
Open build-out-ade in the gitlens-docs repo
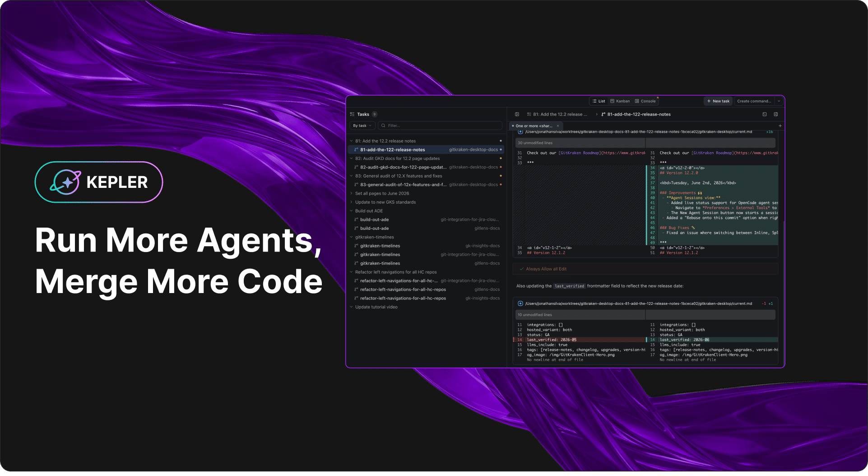[426, 229]
